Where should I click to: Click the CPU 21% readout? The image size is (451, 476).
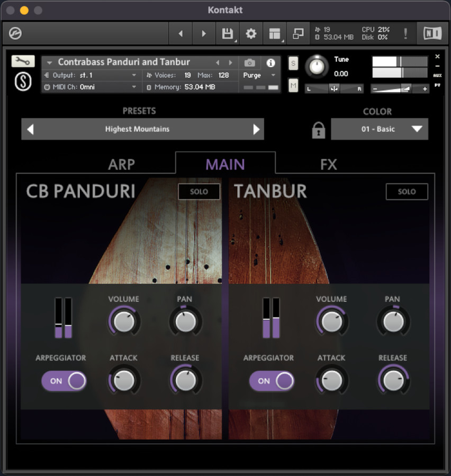375,30
